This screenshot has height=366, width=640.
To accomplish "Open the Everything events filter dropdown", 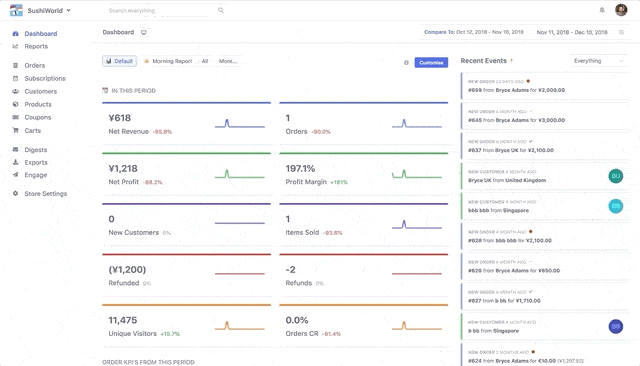I will 598,61.
